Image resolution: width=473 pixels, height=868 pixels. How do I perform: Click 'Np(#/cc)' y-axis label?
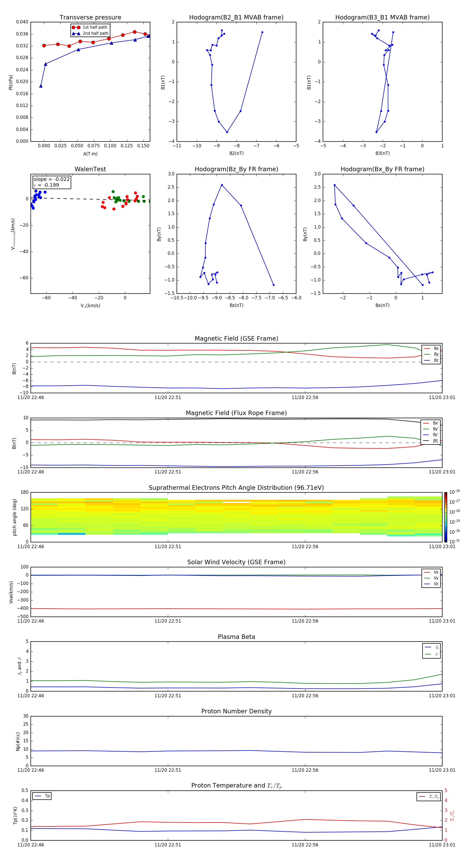coord(18,741)
